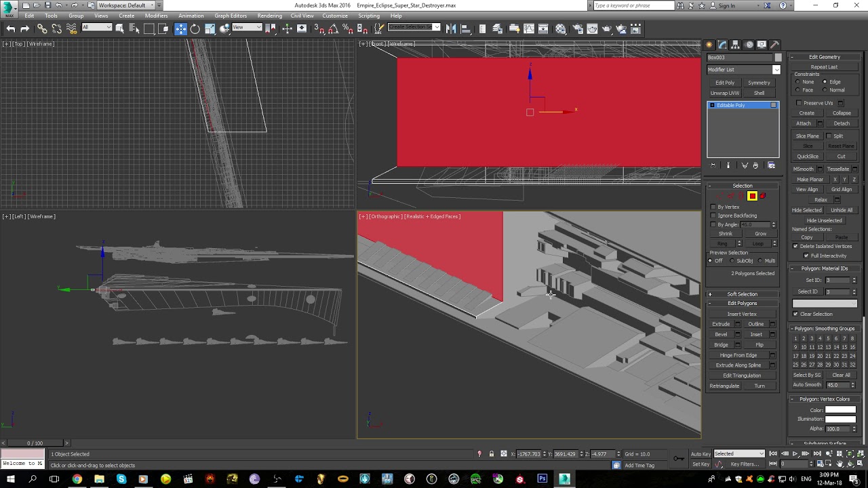Toggle Preserve UVs checkbox
The width and height of the screenshot is (868, 488).
click(799, 103)
